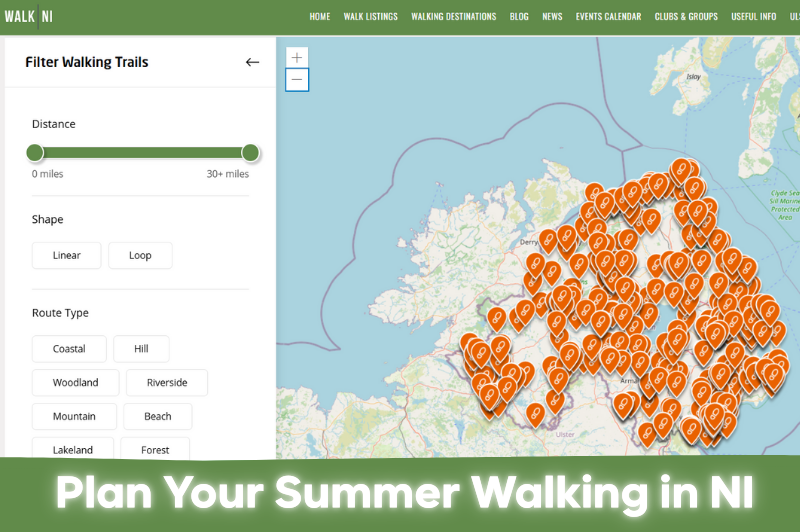Image resolution: width=800 pixels, height=532 pixels.
Task: Open Clubs & Groups menu
Action: coord(686,16)
